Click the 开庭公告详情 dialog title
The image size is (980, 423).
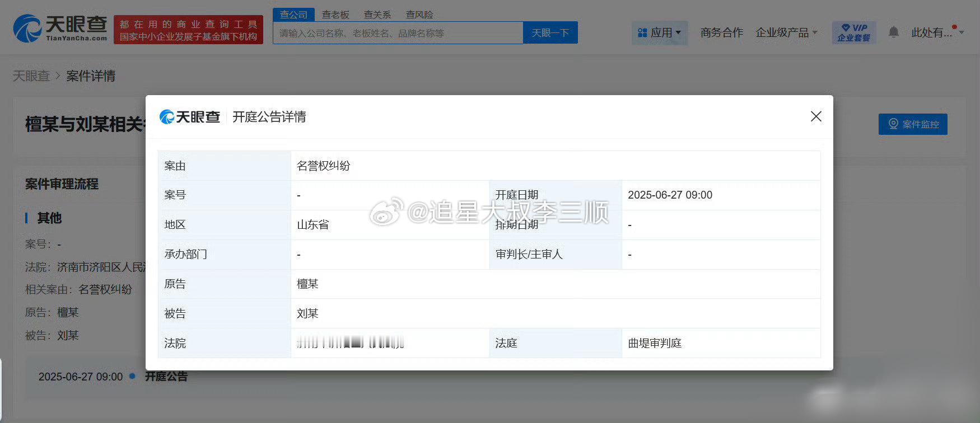(269, 116)
